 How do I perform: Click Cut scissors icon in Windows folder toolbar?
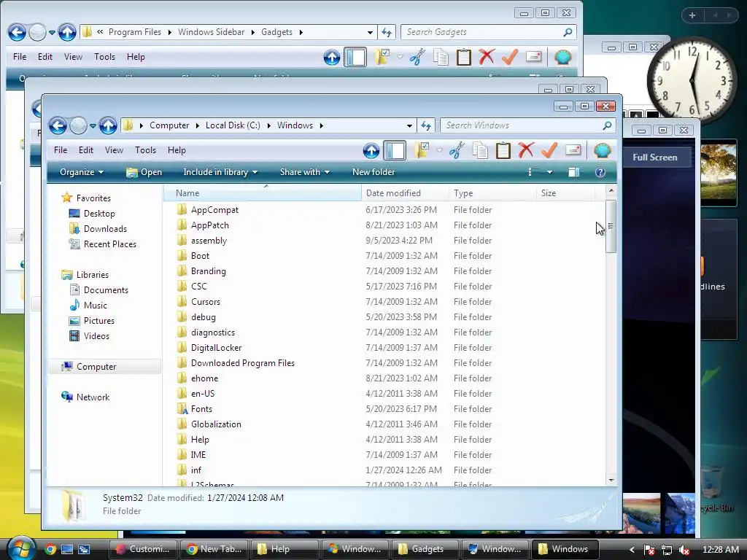click(457, 150)
